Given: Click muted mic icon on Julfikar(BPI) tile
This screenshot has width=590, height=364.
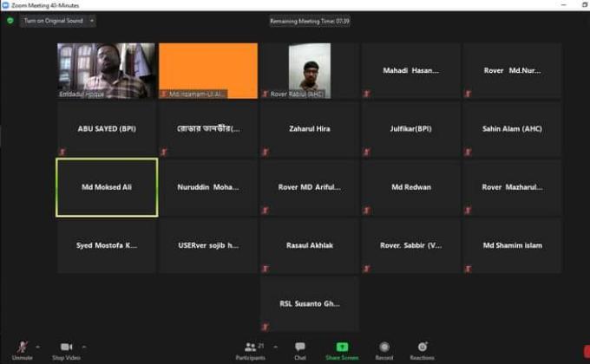Looking at the screenshot, I should 366,152.
